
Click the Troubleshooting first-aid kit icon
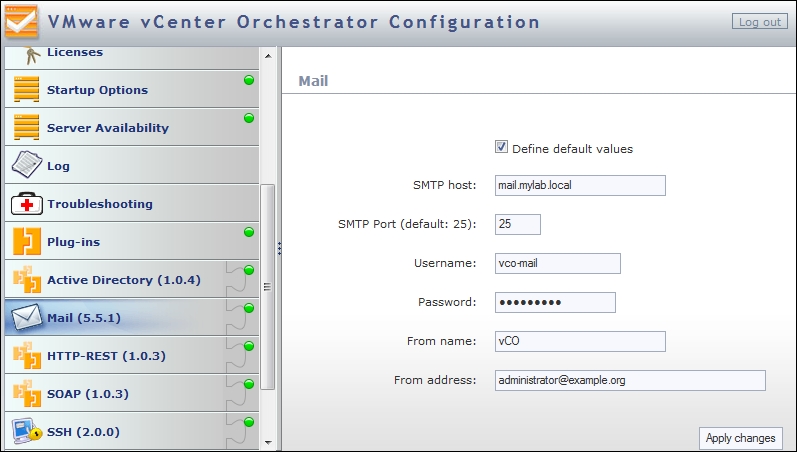27,203
